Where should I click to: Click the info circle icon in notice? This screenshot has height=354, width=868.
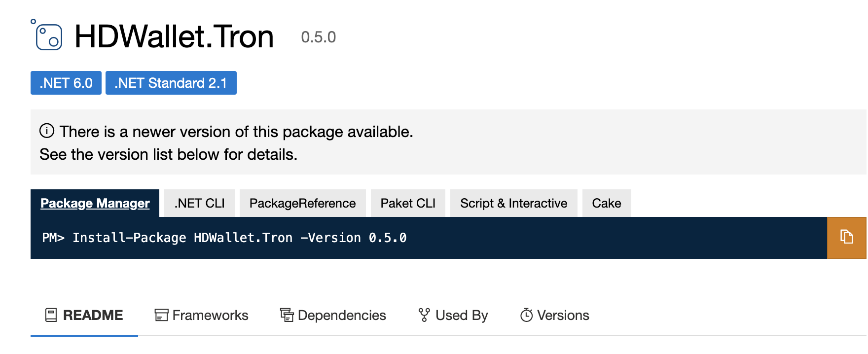point(47,131)
